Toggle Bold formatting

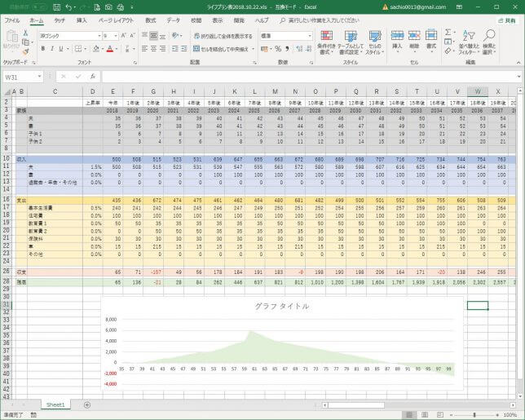coord(42,49)
